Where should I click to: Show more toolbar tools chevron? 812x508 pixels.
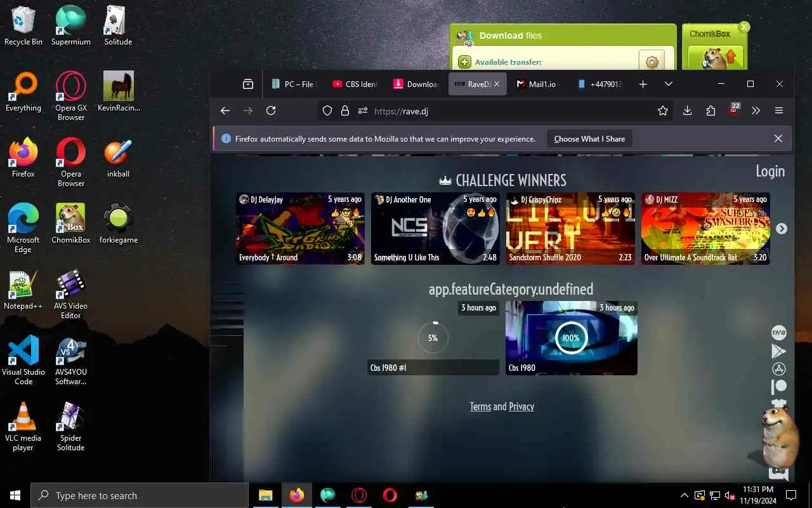tap(756, 110)
